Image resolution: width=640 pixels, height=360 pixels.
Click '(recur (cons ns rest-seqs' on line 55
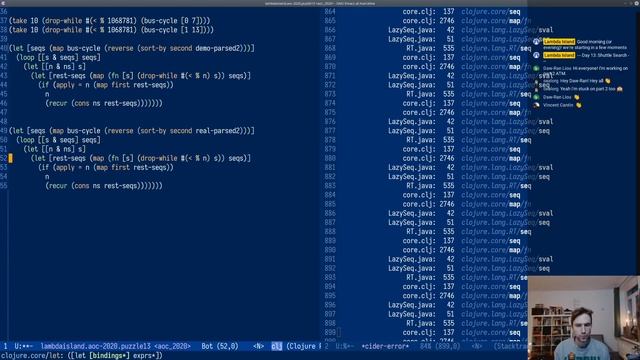[91, 186]
